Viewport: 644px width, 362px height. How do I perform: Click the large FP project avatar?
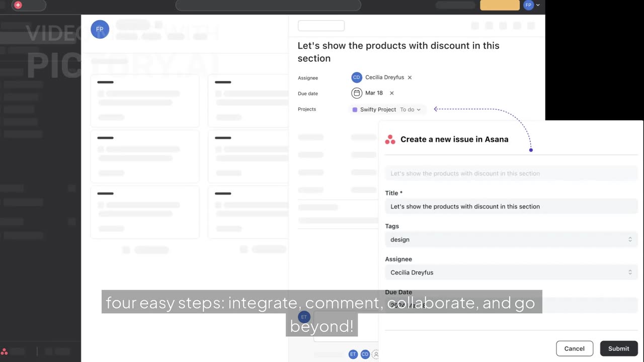[x=100, y=29]
